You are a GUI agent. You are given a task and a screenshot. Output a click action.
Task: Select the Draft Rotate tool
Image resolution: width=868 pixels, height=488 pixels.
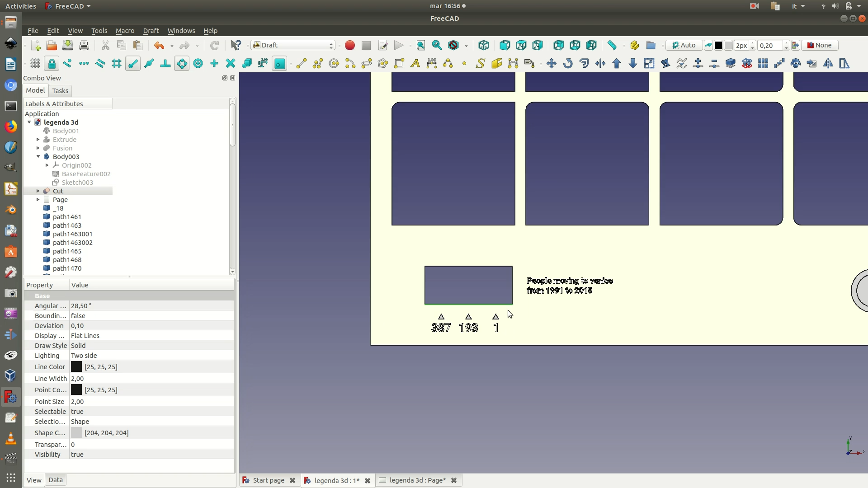coord(568,63)
